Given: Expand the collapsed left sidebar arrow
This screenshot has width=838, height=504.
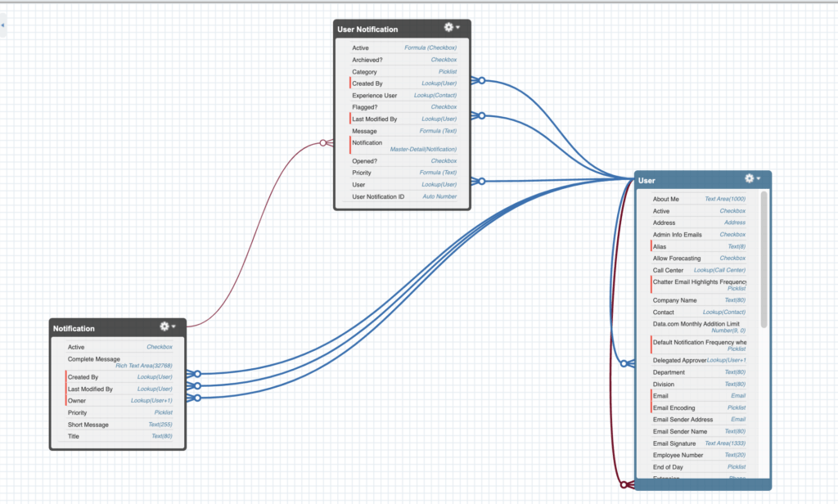Looking at the screenshot, I should 2,25.
